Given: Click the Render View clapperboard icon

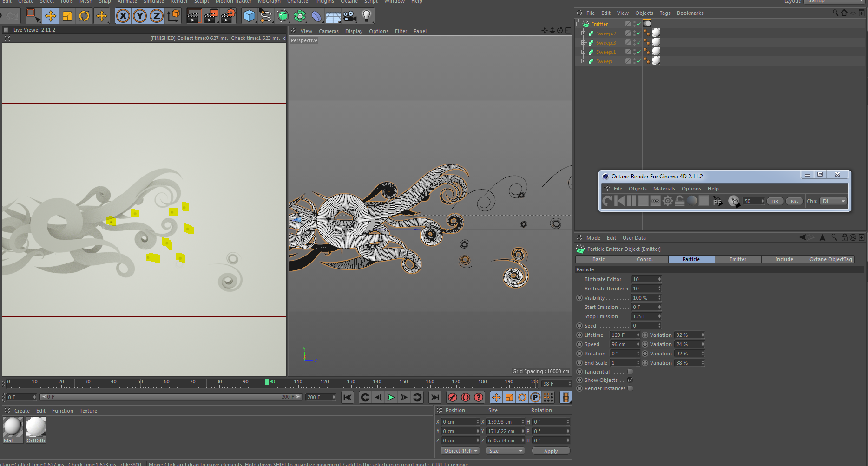Looking at the screenshot, I should [193, 16].
